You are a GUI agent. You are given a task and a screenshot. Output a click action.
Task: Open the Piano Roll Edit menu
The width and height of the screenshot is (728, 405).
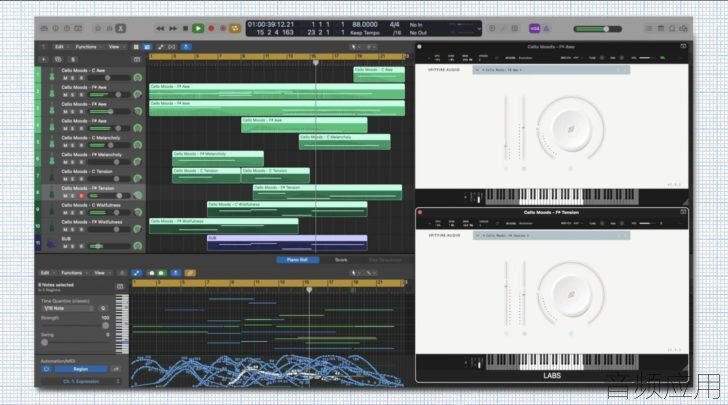pyautogui.click(x=46, y=273)
